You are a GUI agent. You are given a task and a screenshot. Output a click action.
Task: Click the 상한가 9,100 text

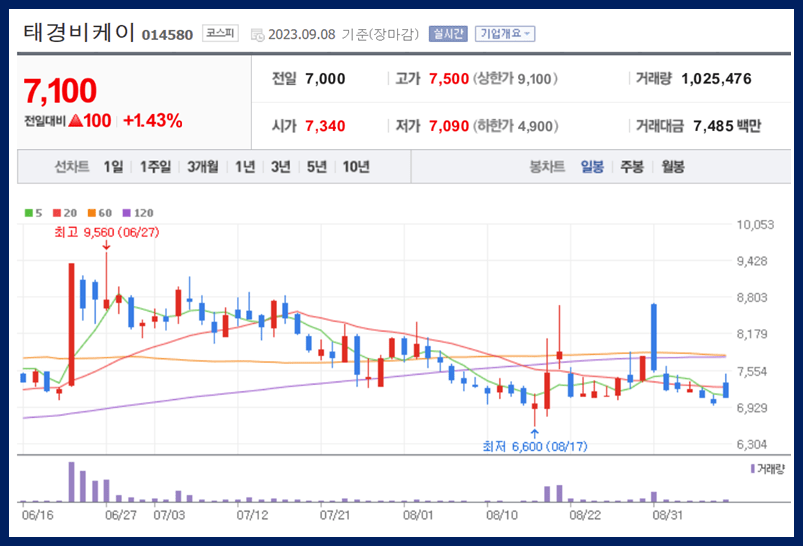515,79
